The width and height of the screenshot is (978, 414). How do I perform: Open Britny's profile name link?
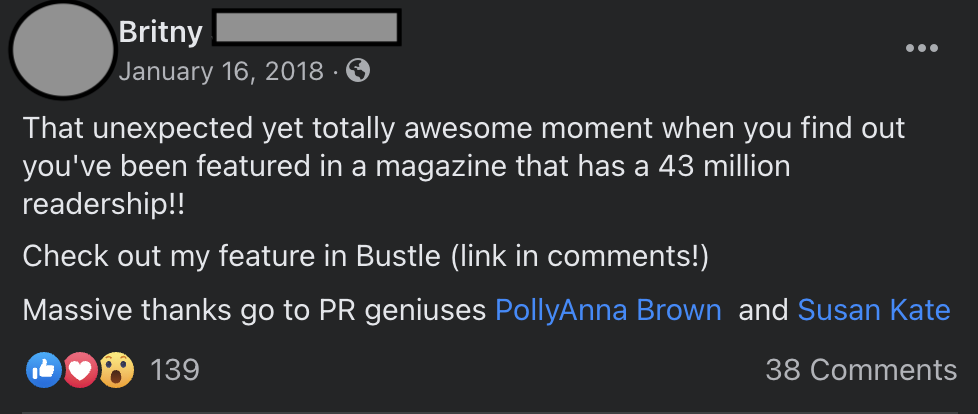[x=160, y=32]
